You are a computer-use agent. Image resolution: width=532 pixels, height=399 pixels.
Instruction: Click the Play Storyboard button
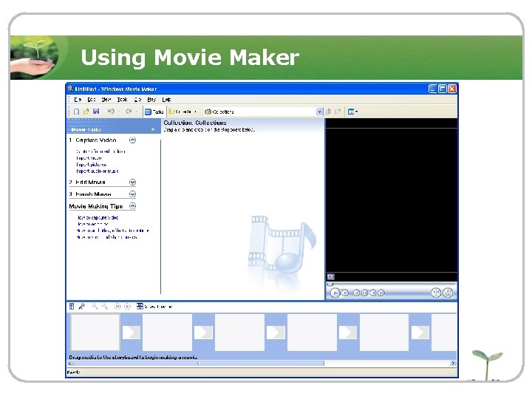pos(127,307)
